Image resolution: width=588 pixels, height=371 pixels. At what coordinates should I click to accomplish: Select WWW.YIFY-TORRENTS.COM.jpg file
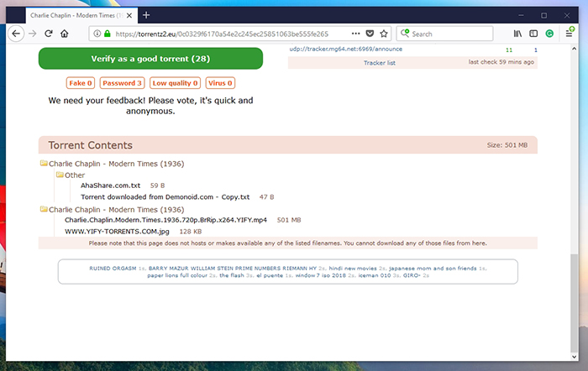(x=117, y=232)
